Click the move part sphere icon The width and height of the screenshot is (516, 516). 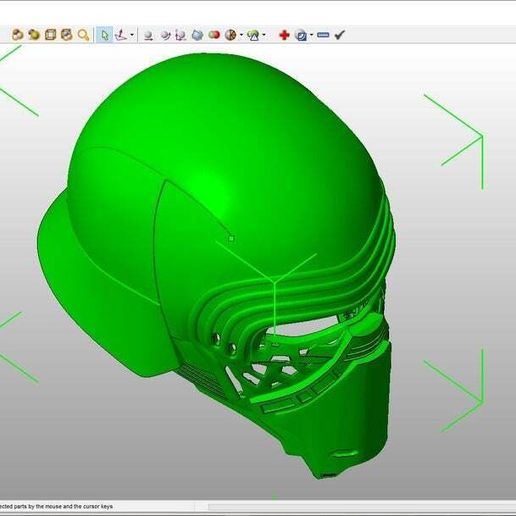coord(149,35)
